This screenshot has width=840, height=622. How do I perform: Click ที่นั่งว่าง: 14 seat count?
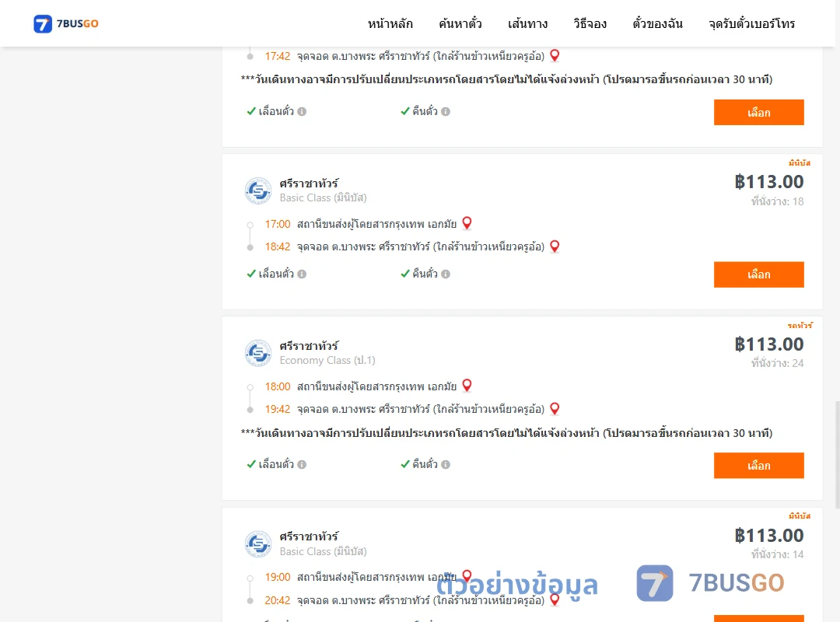(x=777, y=554)
